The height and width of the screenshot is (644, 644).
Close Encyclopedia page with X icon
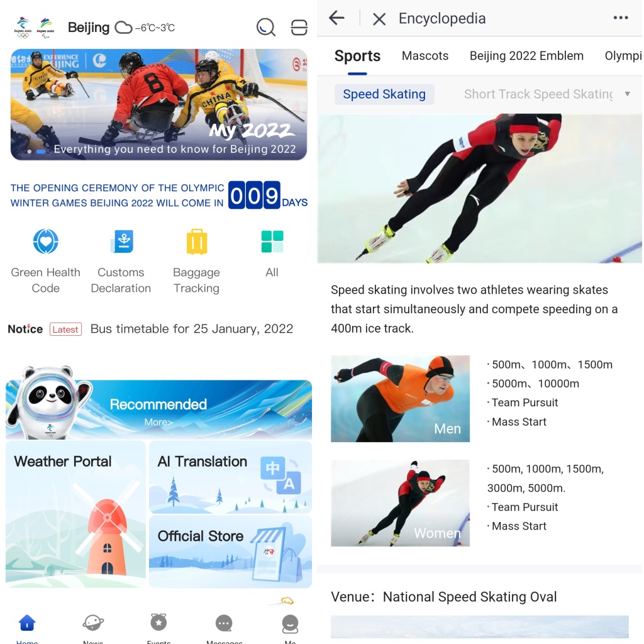coord(379,19)
